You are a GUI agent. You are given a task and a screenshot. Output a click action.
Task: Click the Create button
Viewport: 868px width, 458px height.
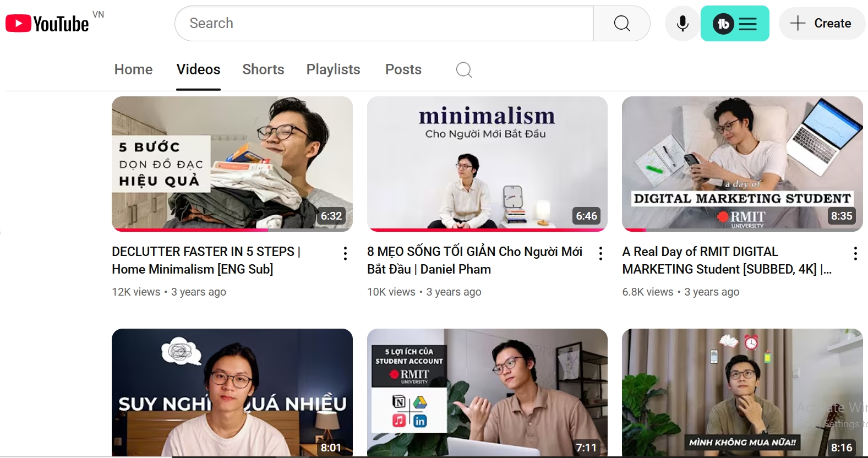[x=822, y=24]
